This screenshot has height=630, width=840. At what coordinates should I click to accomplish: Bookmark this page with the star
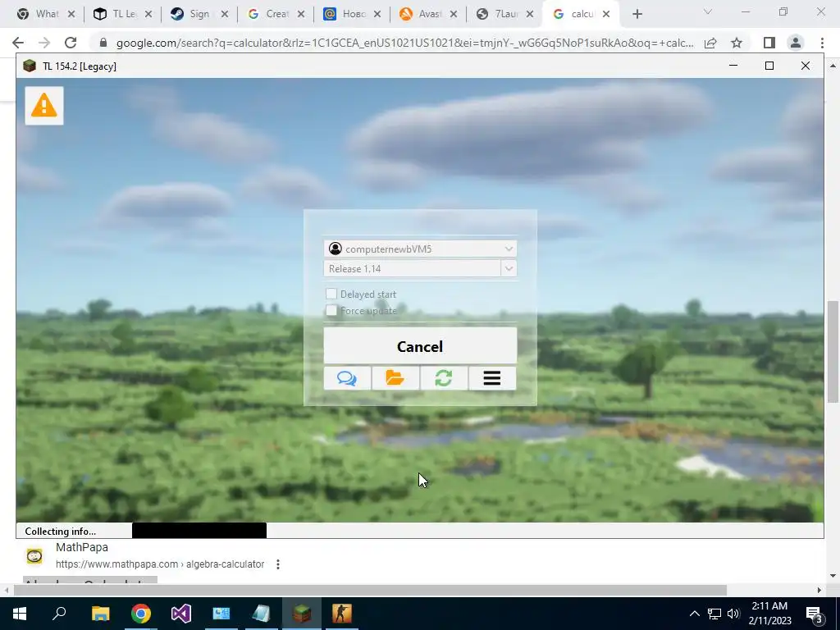[737, 43]
